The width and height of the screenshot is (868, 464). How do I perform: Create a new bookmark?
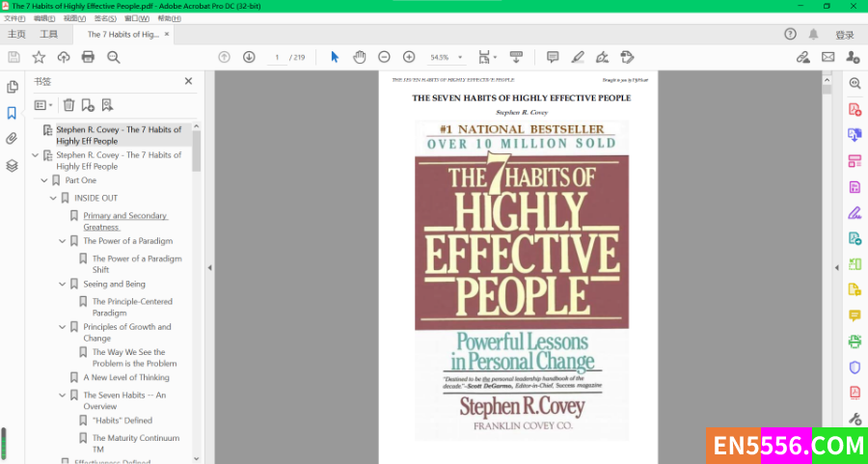(88, 104)
